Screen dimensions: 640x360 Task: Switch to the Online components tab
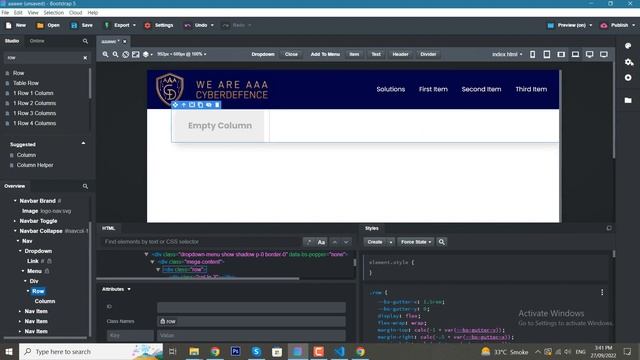pos(37,41)
